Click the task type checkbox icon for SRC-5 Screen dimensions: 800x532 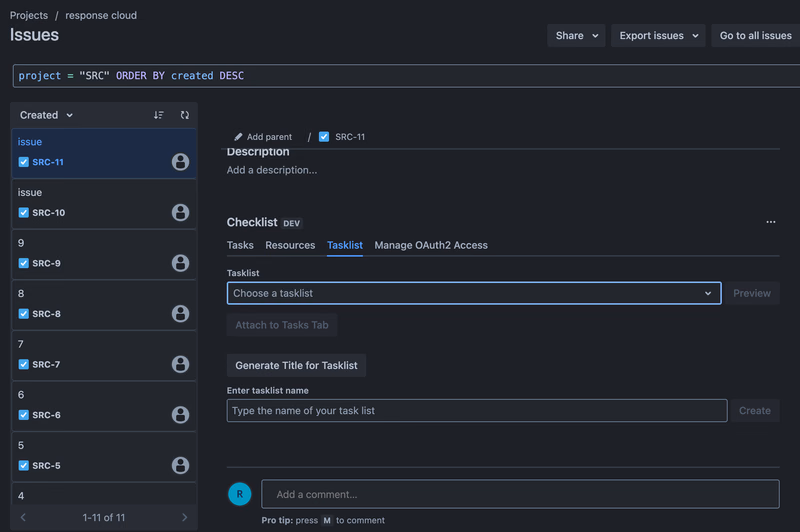23,465
